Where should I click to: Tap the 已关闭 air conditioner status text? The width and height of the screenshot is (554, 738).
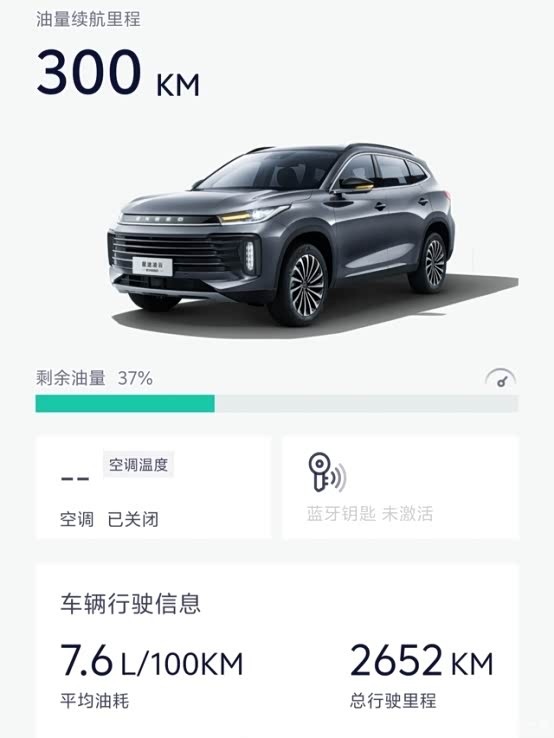pyautogui.click(x=133, y=520)
